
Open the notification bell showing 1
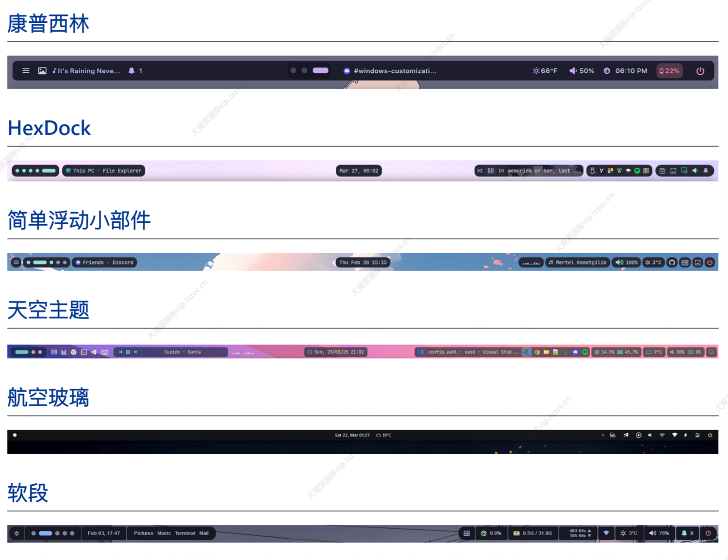135,71
